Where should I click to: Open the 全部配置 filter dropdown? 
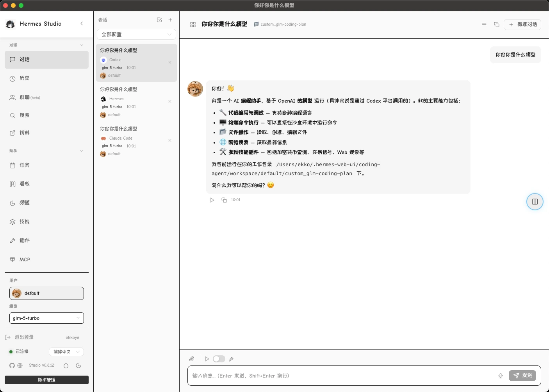tap(136, 34)
